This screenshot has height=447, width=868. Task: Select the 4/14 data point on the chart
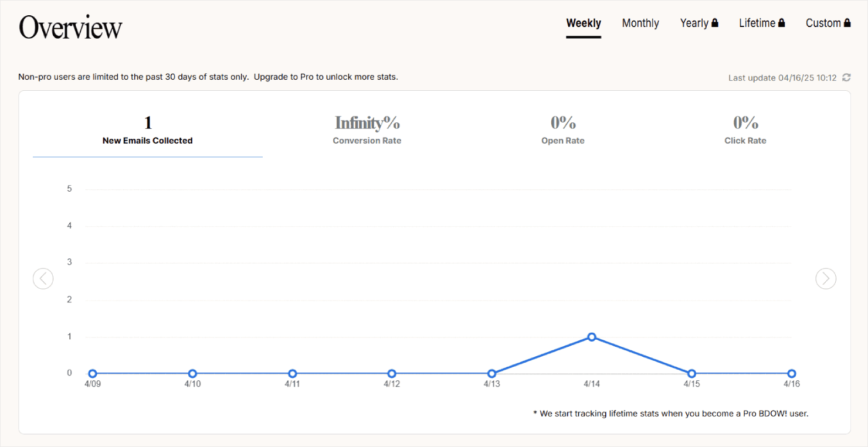point(592,337)
